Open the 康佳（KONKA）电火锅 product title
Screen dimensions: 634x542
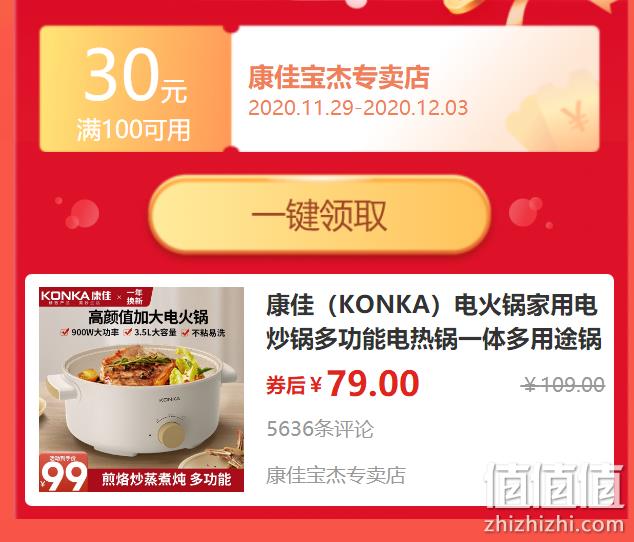[x=434, y=322]
